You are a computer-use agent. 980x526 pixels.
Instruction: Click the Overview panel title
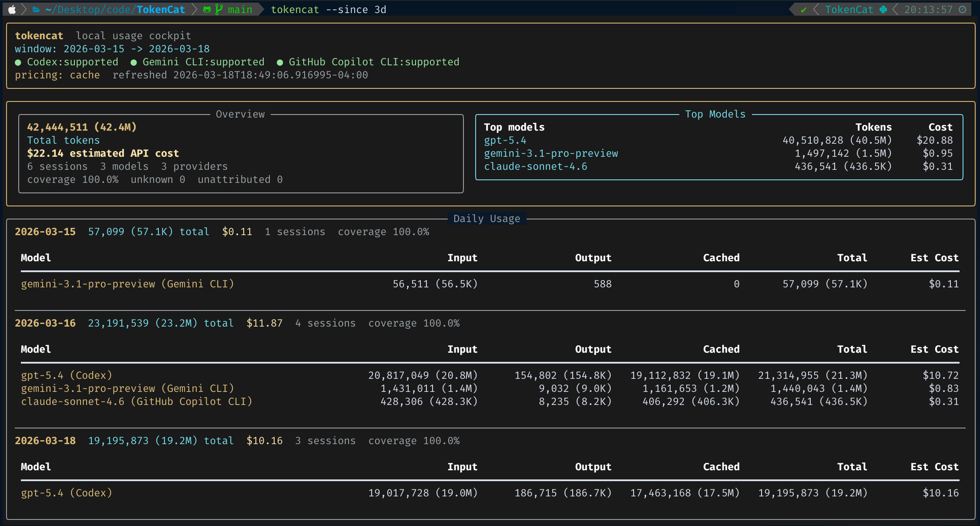click(x=240, y=114)
